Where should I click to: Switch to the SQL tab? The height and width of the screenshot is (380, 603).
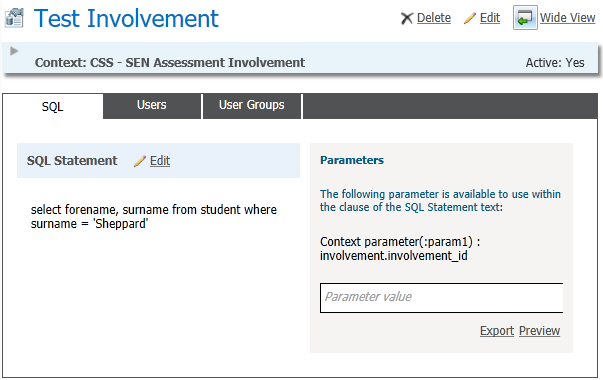click(x=53, y=107)
